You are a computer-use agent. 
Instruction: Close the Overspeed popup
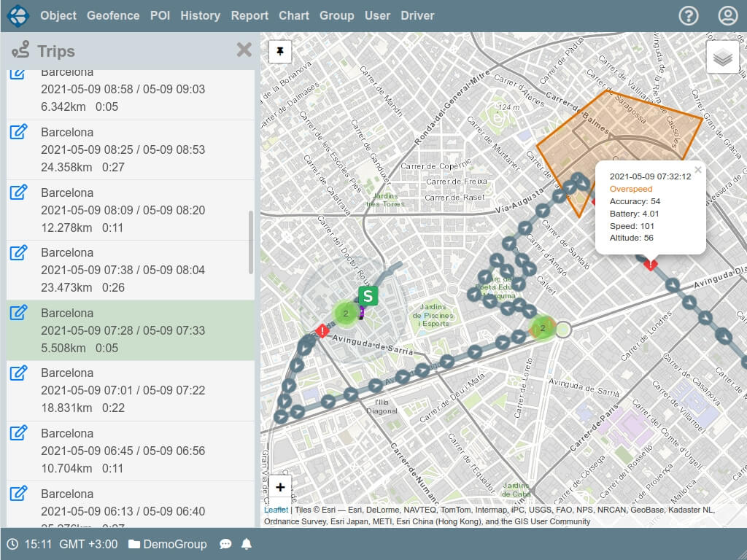697,170
